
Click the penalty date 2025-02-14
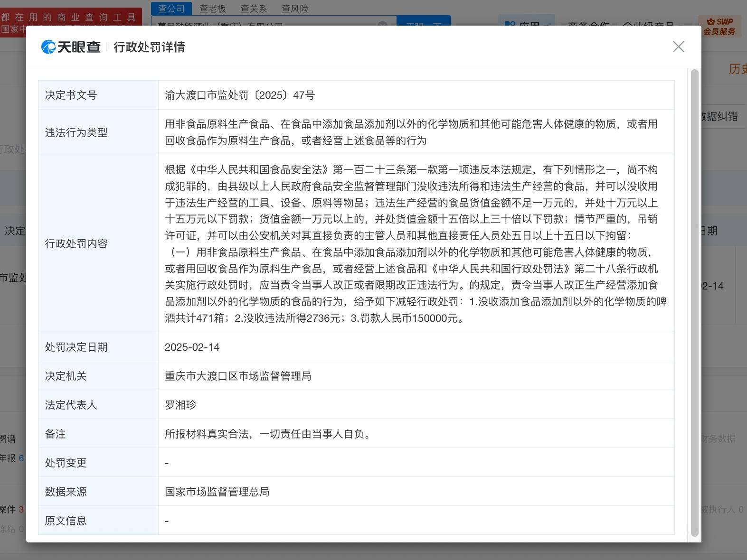[x=192, y=347]
